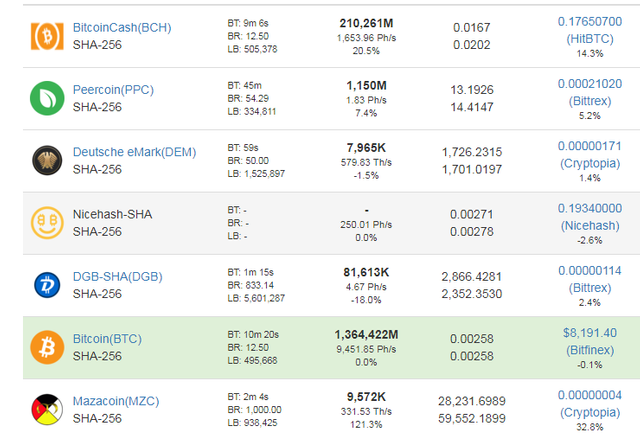
Task: Open the (Nicehash) exchange link
Action: click(590, 226)
